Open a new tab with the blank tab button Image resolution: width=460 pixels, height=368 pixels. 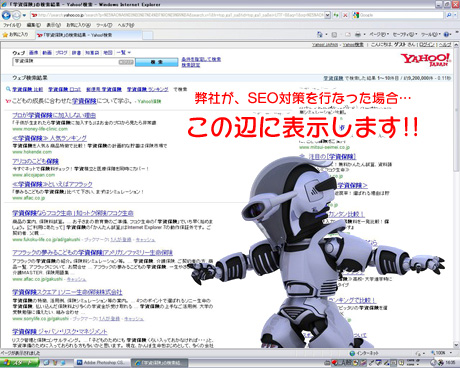148,35
